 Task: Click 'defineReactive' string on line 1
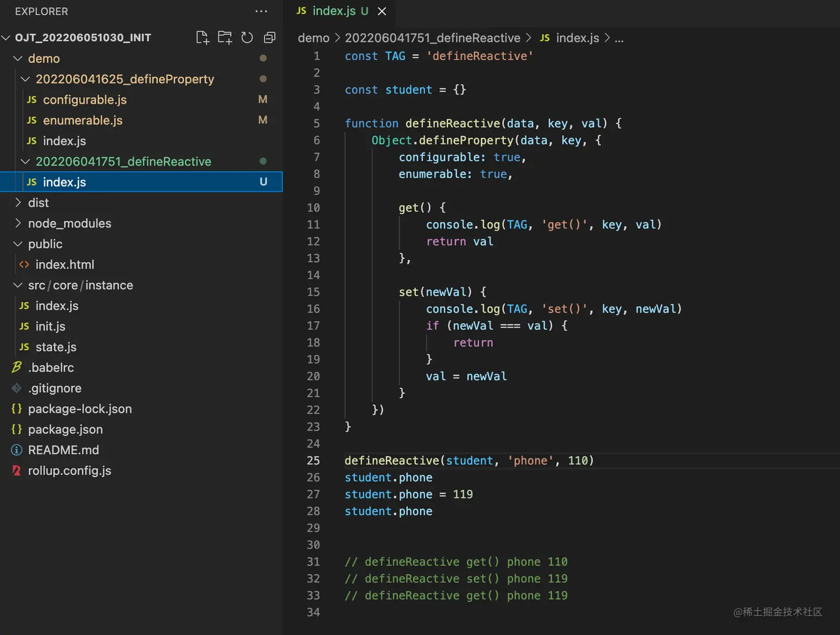click(479, 56)
